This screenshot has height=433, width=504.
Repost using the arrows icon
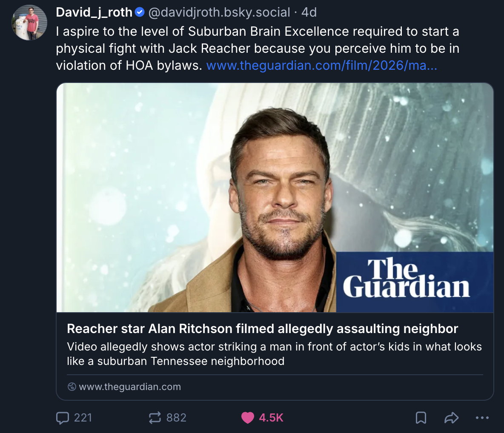pyautogui.click(x=155, y=418)
